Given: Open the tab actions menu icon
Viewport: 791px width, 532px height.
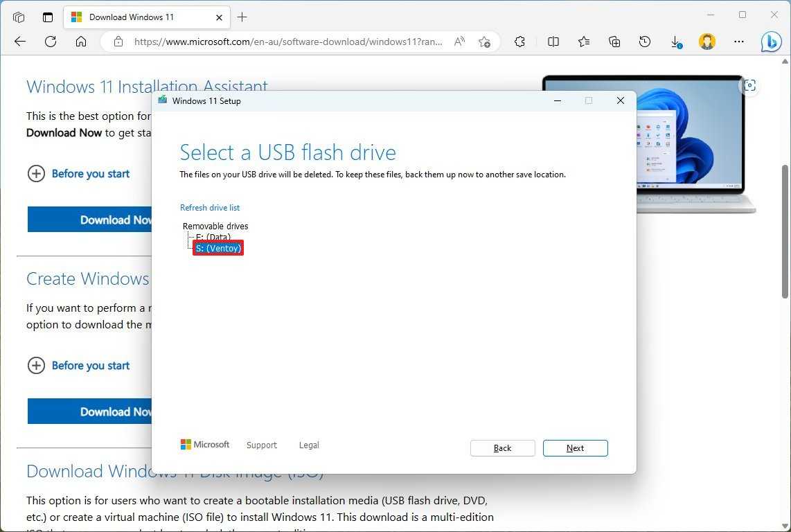Looking at the screenshot, I should (x=48, y=17).
